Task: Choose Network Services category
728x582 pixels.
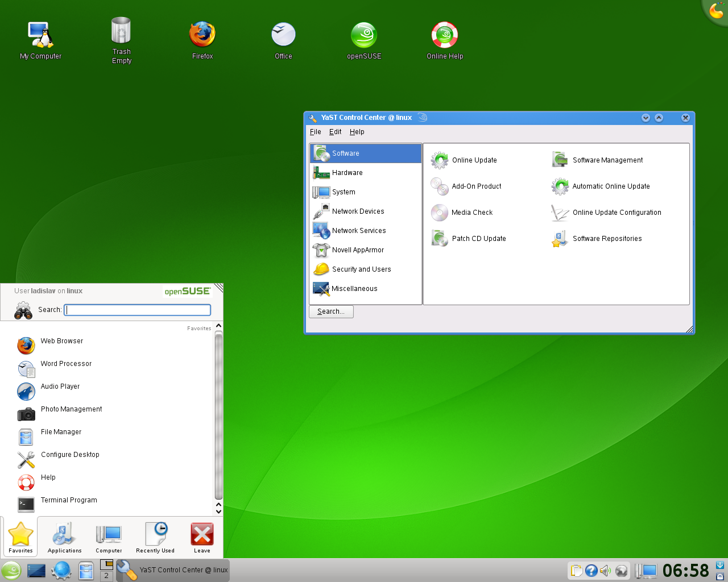Action: (x=366, y=231)
